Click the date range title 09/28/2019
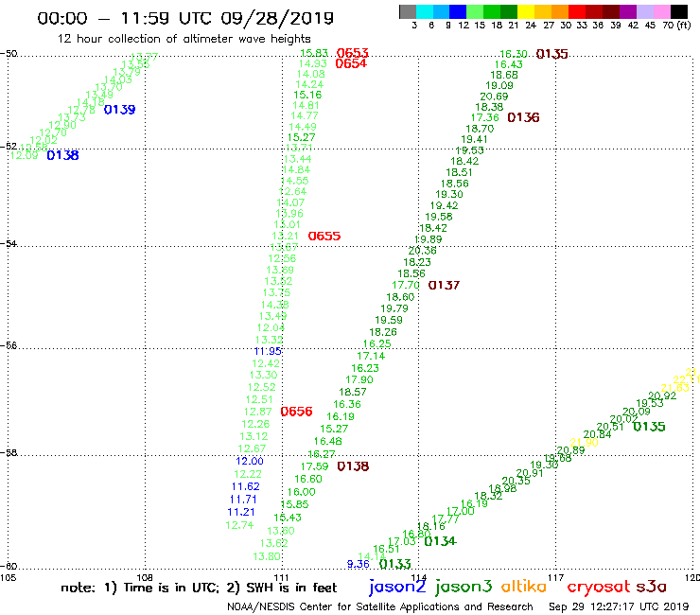700x615 pixels. (x=278, y=18)
